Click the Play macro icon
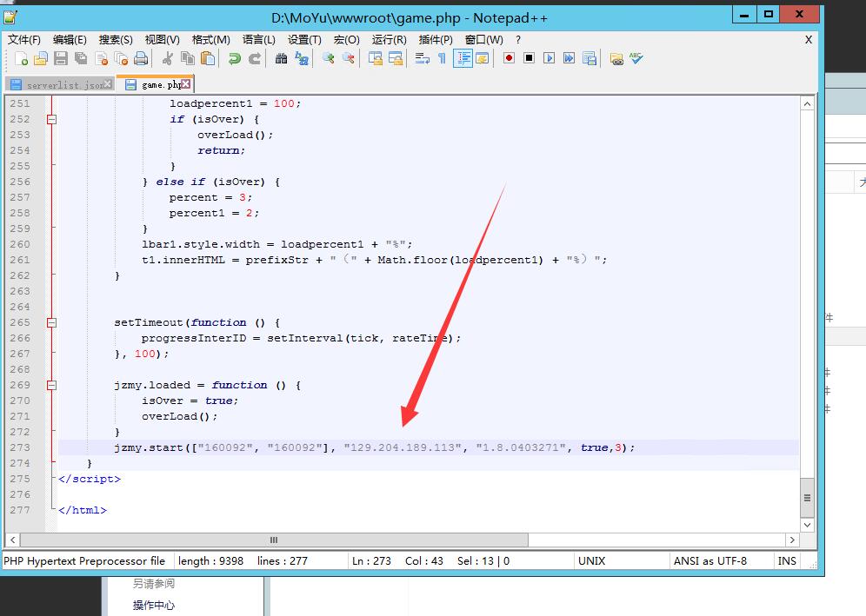 click(549, 58)
